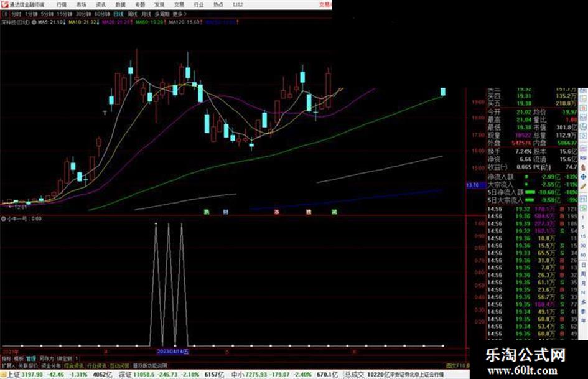Click the 净流入额 row in the quote panel
This screenshot has height=379, width=588.
tap(533, 177)
